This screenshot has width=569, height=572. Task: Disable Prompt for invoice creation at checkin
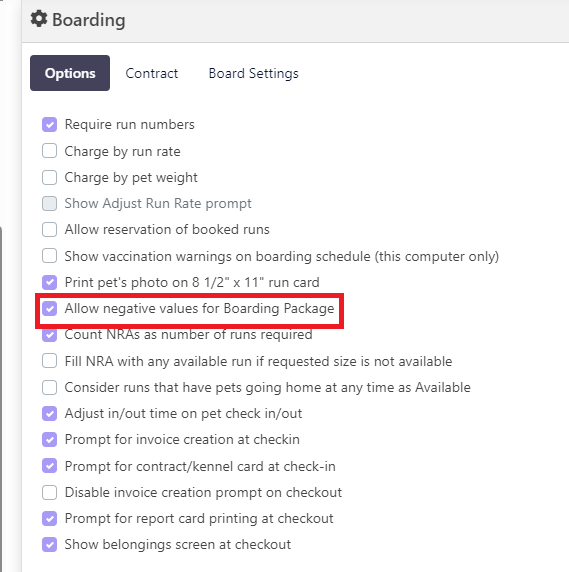[50, 440]
